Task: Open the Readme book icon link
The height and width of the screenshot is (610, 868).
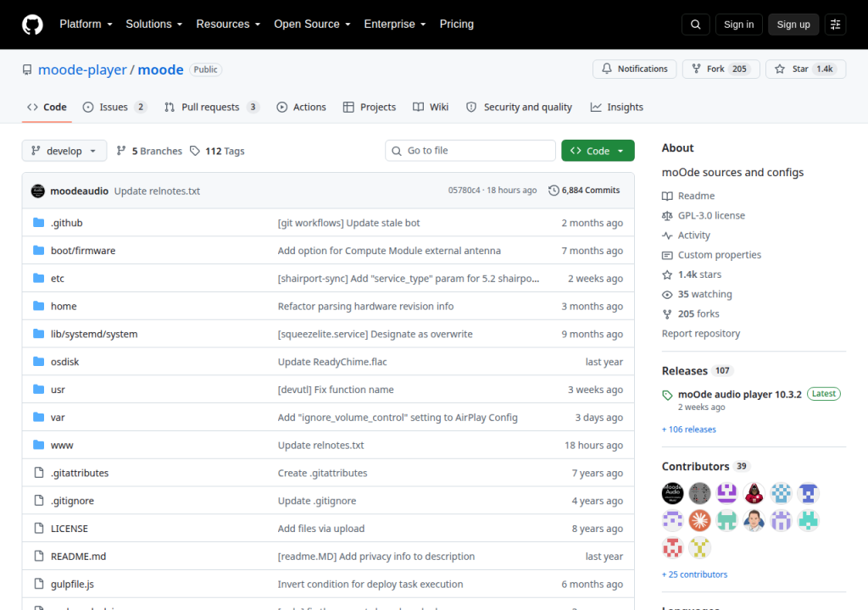Action: click(667, 196)
